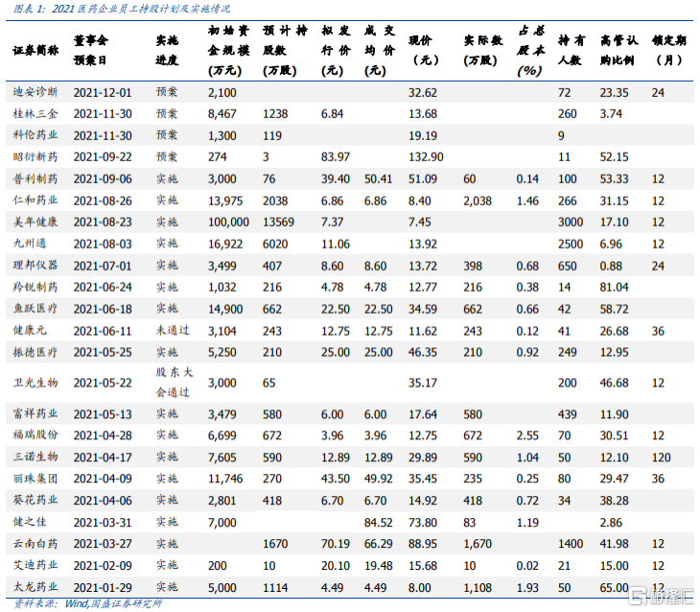Viewport: 700px width, 612px height.
Task: Click the 普利制药 company name
Action: click(x=35, y=178)
